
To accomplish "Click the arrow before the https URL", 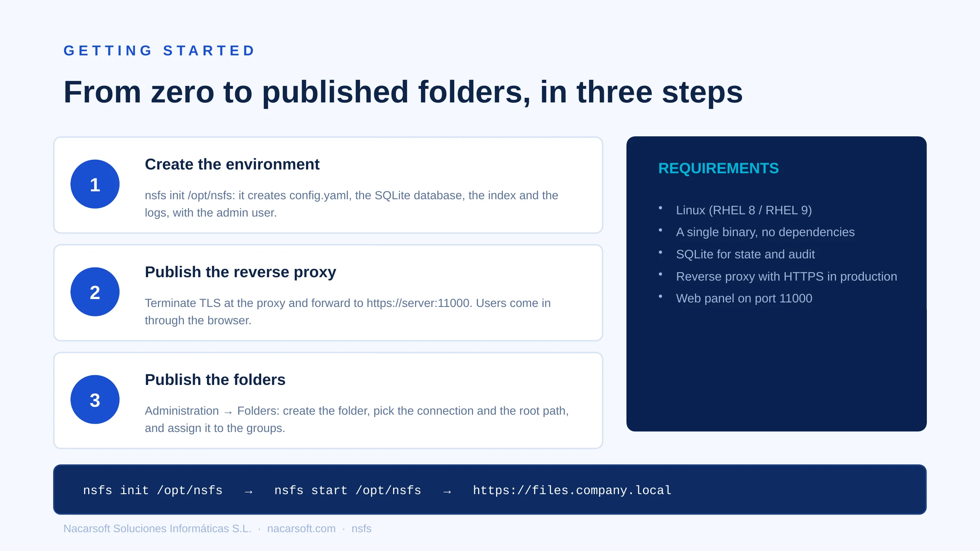I will 447,491.
